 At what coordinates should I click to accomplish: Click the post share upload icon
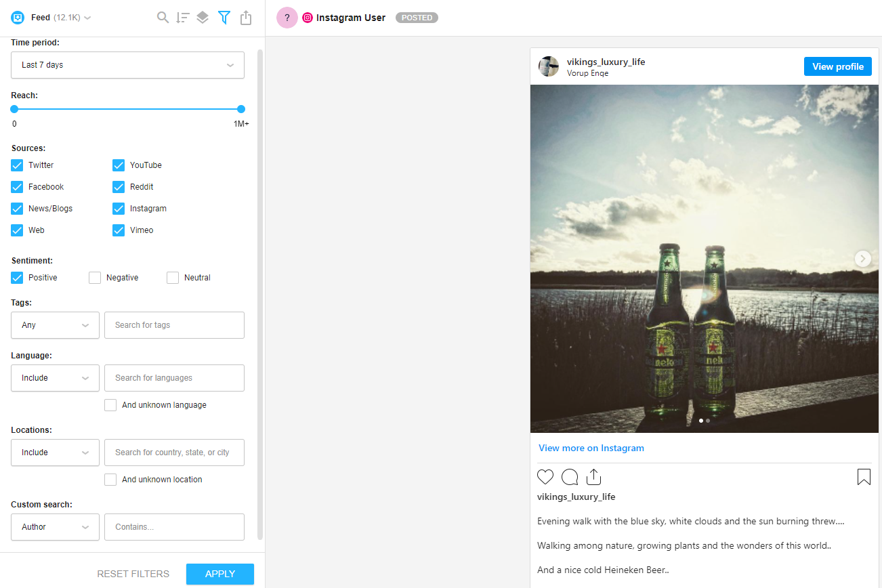tap(593, 477)
